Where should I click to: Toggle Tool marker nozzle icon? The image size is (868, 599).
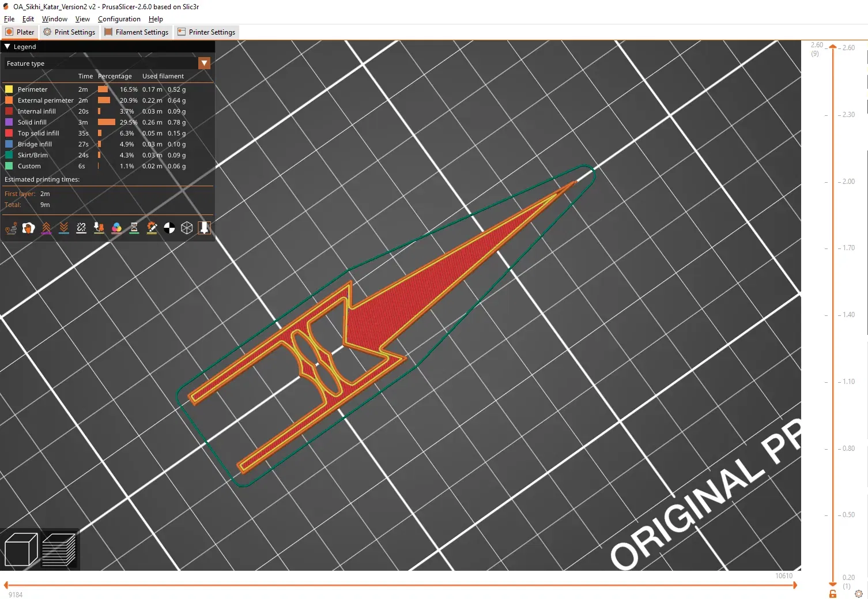click(x=205, y=228)
